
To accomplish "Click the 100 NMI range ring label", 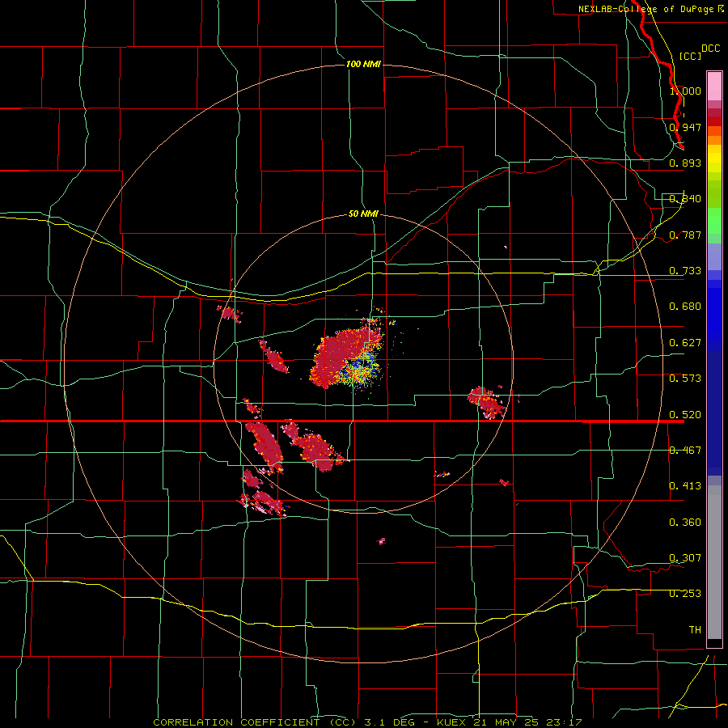I will click(363, 64).
